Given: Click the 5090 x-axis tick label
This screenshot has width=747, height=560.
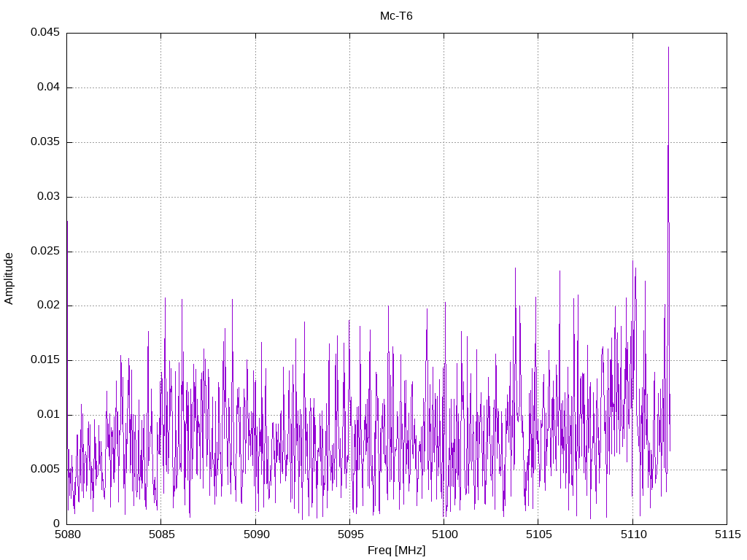Looking at the screenshot, I should pos(255,534).
